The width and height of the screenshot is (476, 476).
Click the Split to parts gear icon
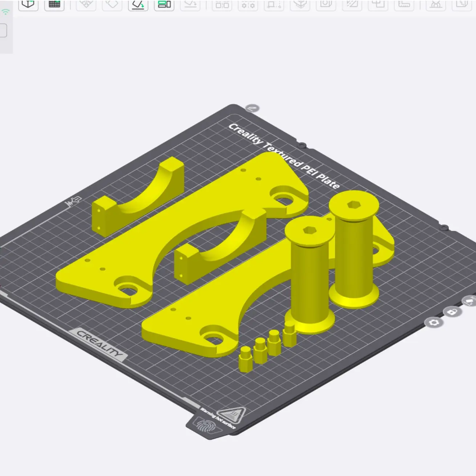coord(248,4)
